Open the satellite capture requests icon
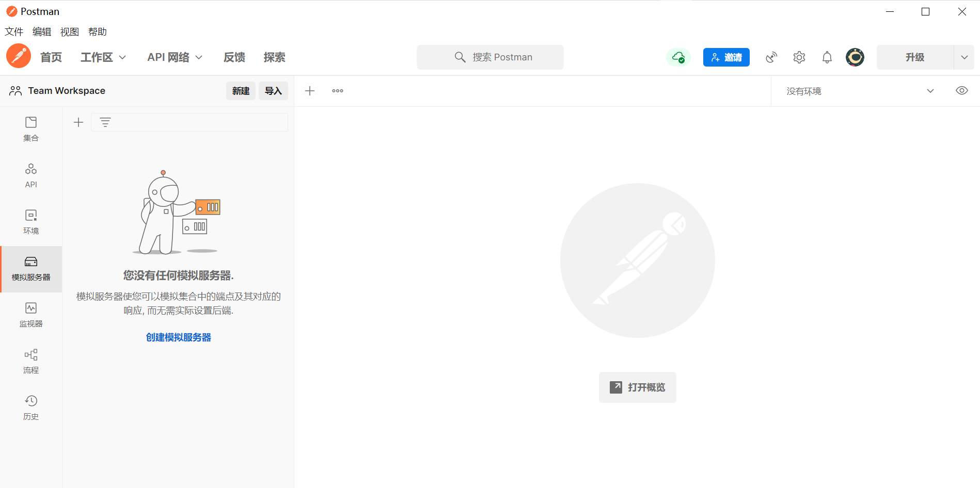 (771, 57)
